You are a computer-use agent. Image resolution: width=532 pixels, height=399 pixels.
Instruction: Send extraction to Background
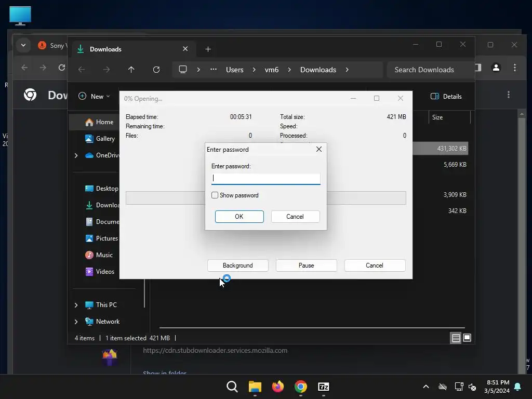238,265
